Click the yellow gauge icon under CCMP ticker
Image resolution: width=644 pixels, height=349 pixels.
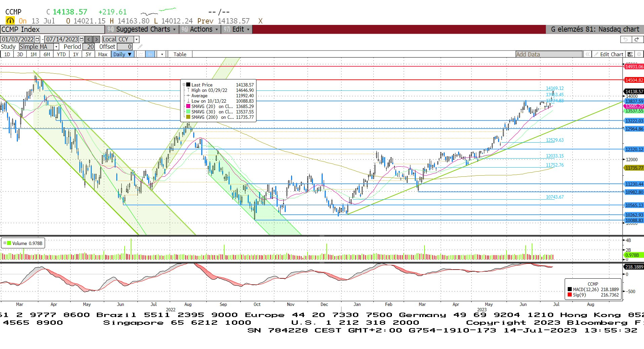tap(10, 21)
